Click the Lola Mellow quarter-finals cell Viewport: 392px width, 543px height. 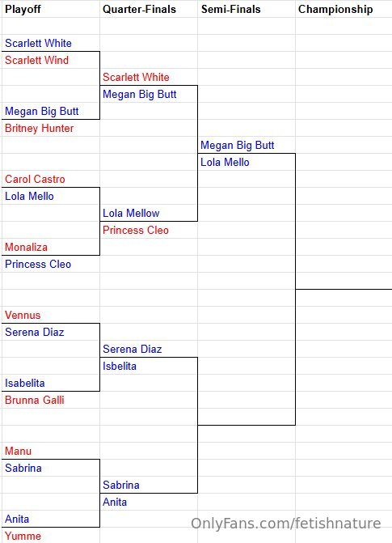[x=149, y=213]
